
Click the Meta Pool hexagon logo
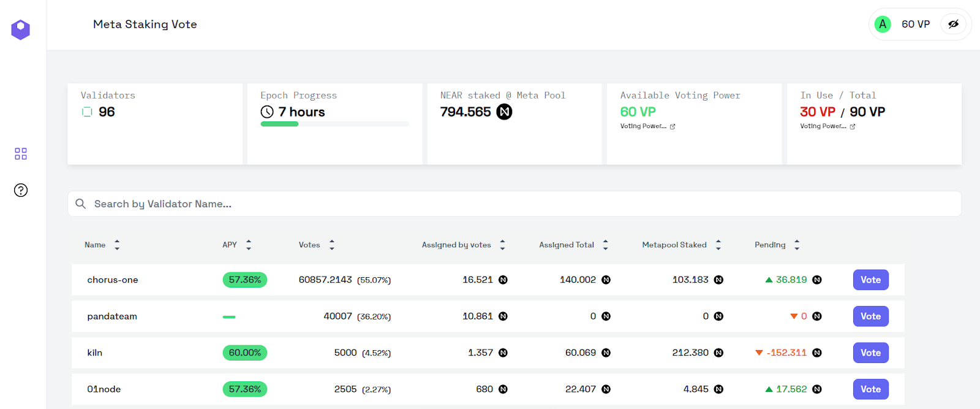pos(21,29)
